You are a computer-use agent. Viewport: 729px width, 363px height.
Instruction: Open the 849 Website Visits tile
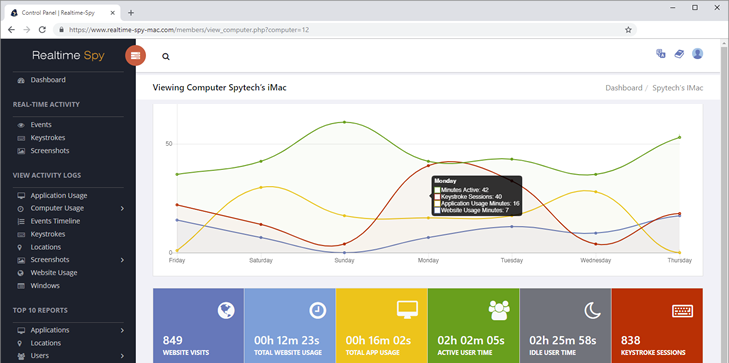[199, 325]
